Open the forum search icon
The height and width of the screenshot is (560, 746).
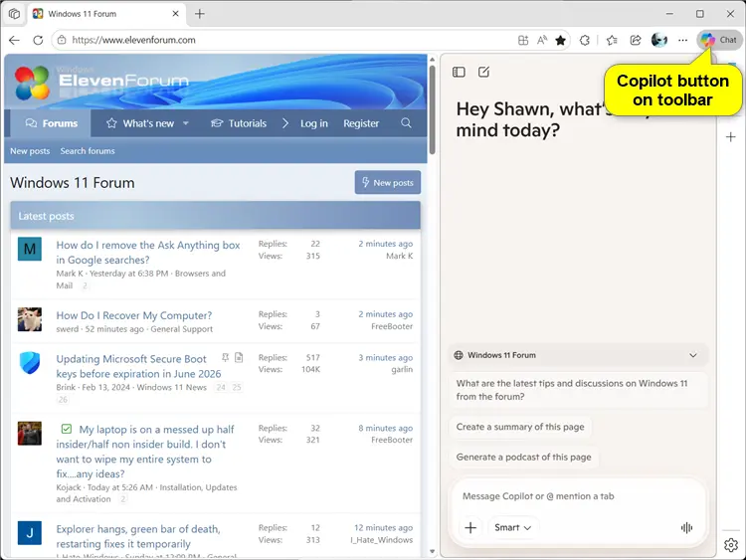point(406,123)
